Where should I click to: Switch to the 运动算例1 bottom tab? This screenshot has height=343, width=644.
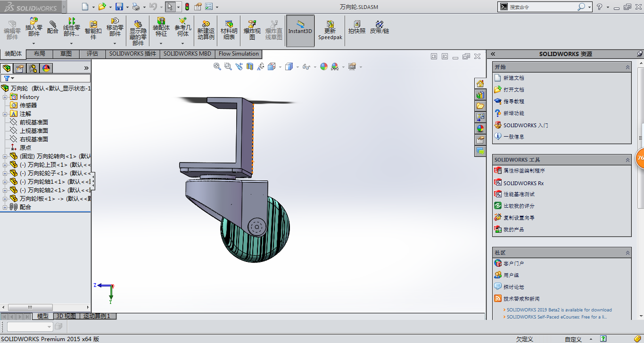click(x=97, y=316)
